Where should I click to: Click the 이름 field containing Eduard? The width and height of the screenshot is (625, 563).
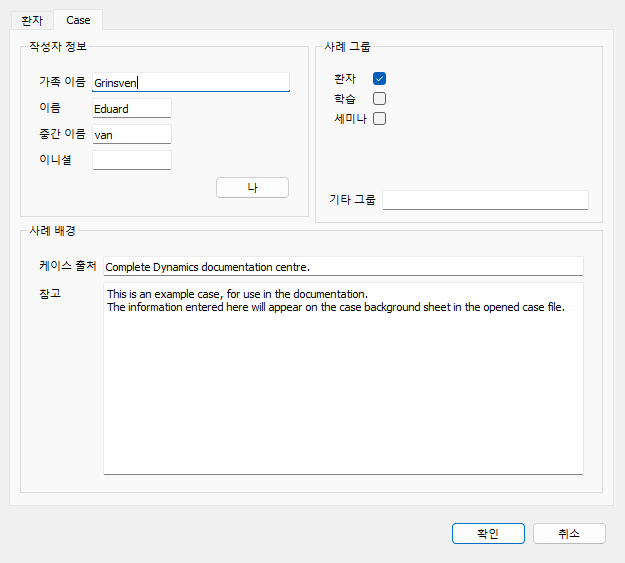point(132,108)
